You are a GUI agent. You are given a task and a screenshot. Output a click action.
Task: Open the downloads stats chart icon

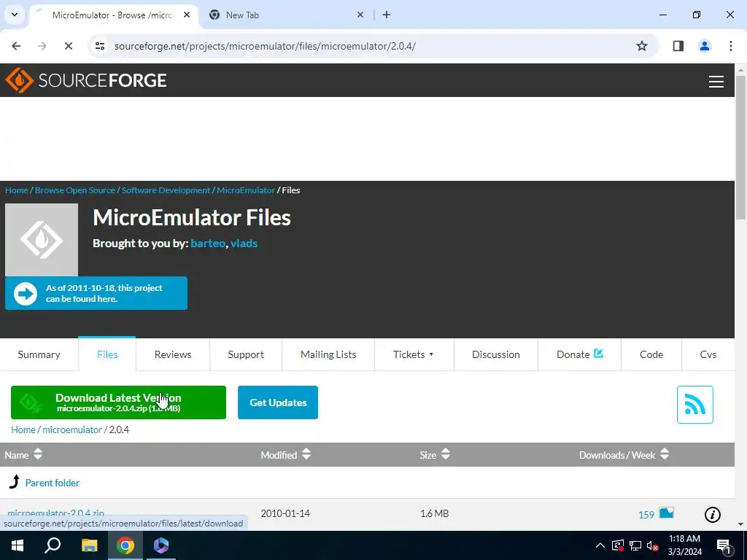point(666,513)
